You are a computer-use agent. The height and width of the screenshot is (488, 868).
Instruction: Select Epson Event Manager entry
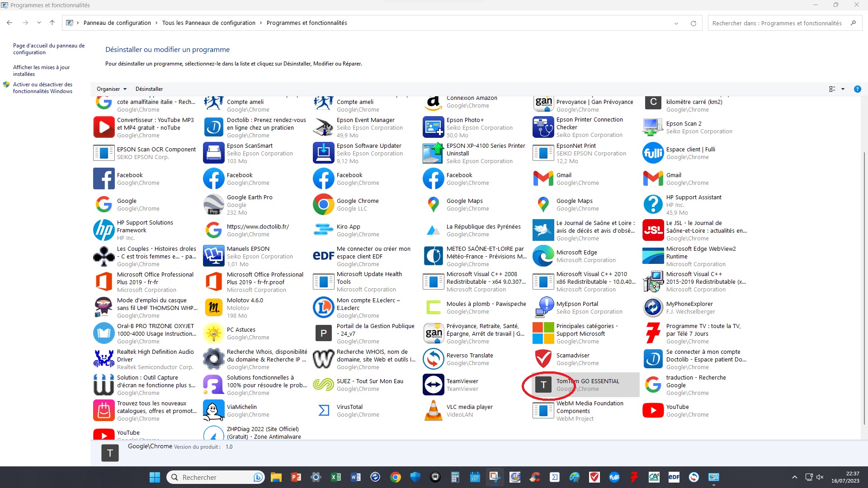[x=366, y=127]
